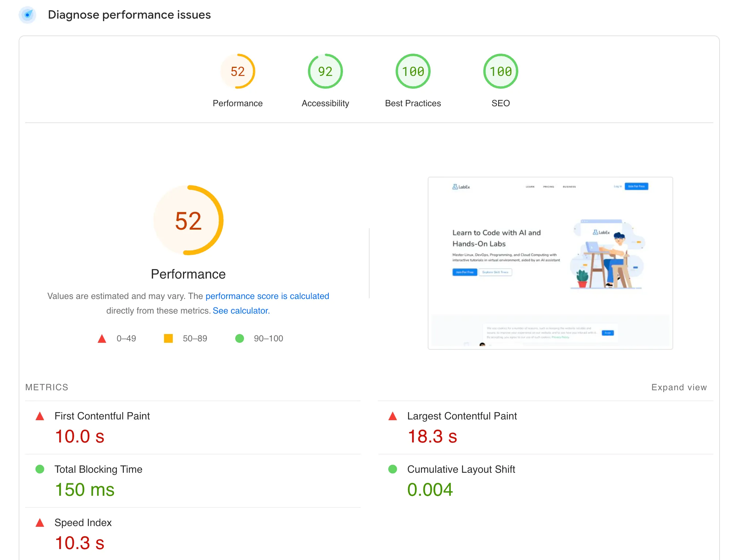Select the Accessibility gauge showing 92
The width and height of the screenshot is (732, 560).
point(325,71)
